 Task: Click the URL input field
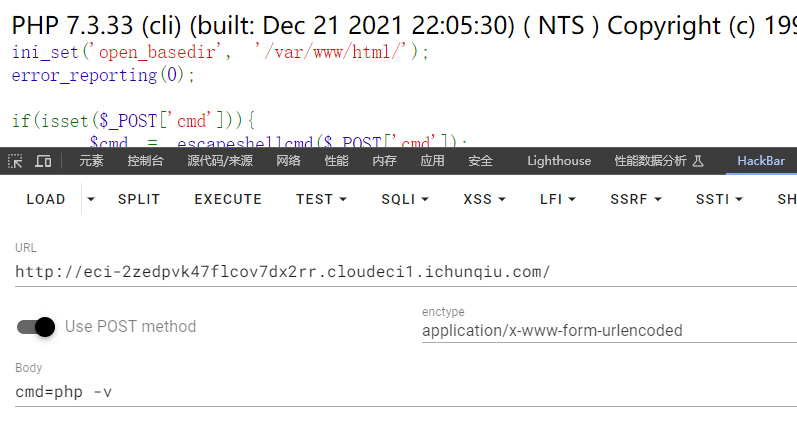click(400, 272)
